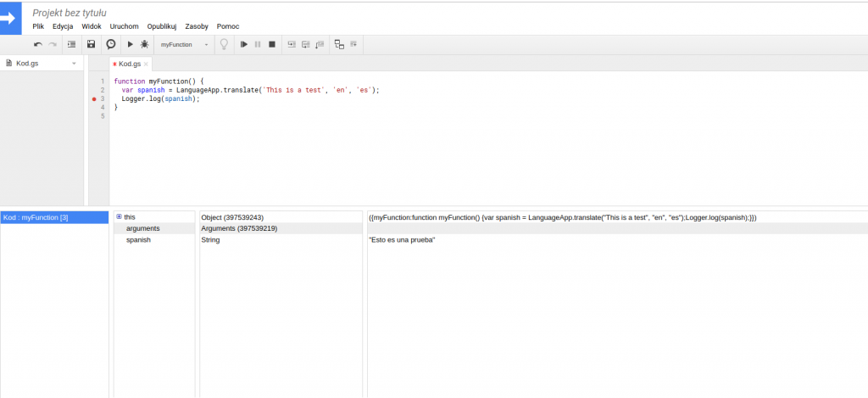Click line number 2 in gutter
The height and width of the screenshot is (398, 868).
pos(103,90)
